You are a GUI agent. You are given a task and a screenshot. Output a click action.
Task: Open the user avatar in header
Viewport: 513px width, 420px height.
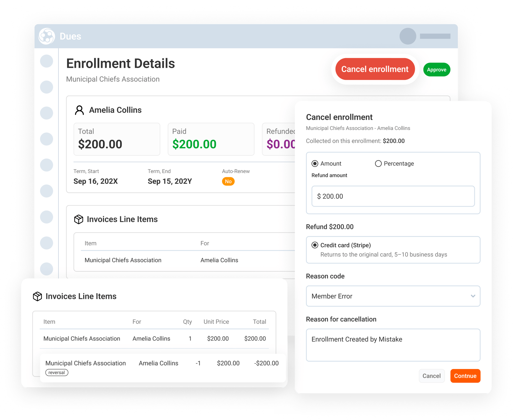[408, 36]
